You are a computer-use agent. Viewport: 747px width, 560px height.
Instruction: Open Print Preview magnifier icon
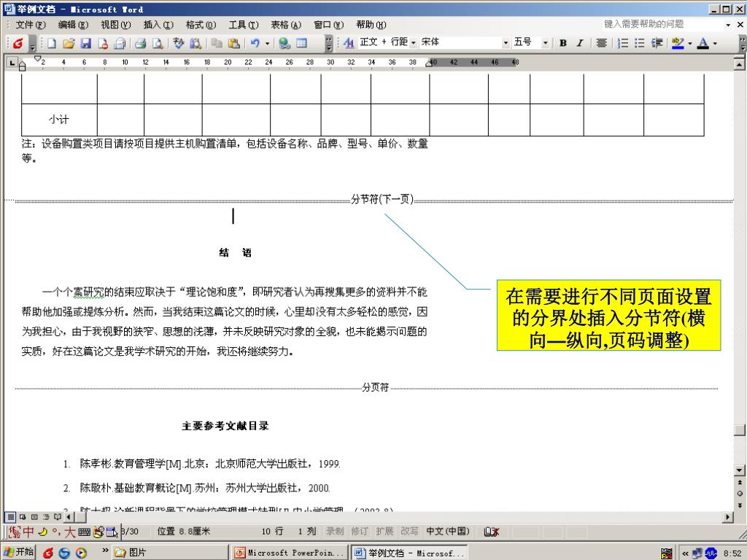pos(158,43)
